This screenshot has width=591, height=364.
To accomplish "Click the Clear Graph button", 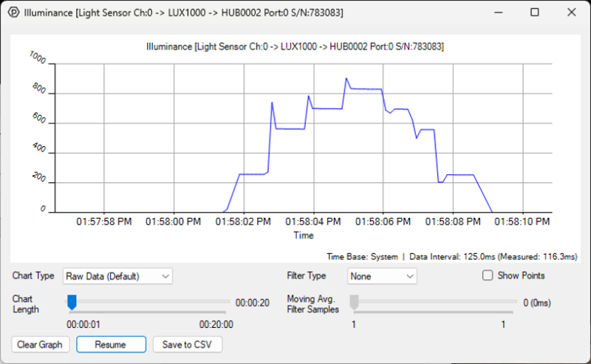I will point(40,344).
